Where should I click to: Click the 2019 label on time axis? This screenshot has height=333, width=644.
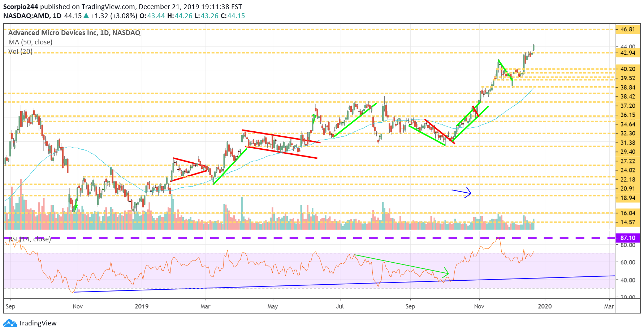[142, 306]
